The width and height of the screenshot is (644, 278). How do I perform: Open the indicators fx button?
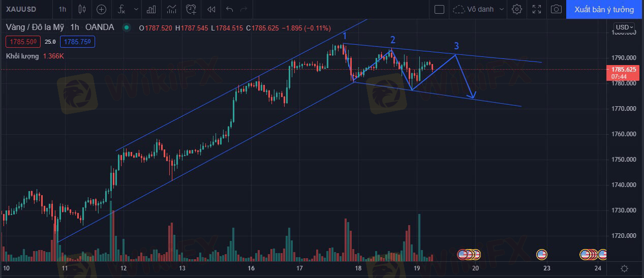click(121, 9)
